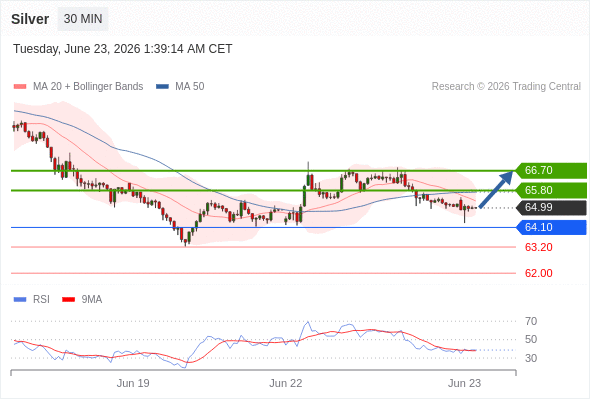Click 'Research © 2026 Trading Central' credit
The height and width of the screenshot is (400, 590).
point(506,87)
